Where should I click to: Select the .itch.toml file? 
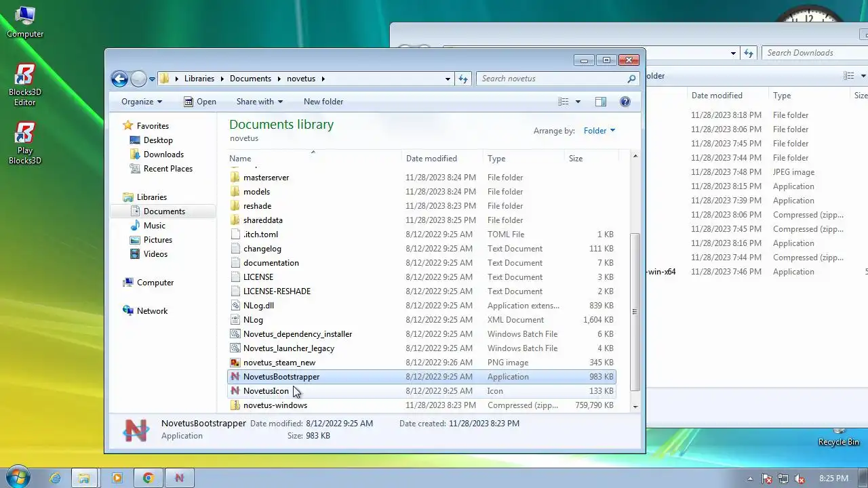422,235
